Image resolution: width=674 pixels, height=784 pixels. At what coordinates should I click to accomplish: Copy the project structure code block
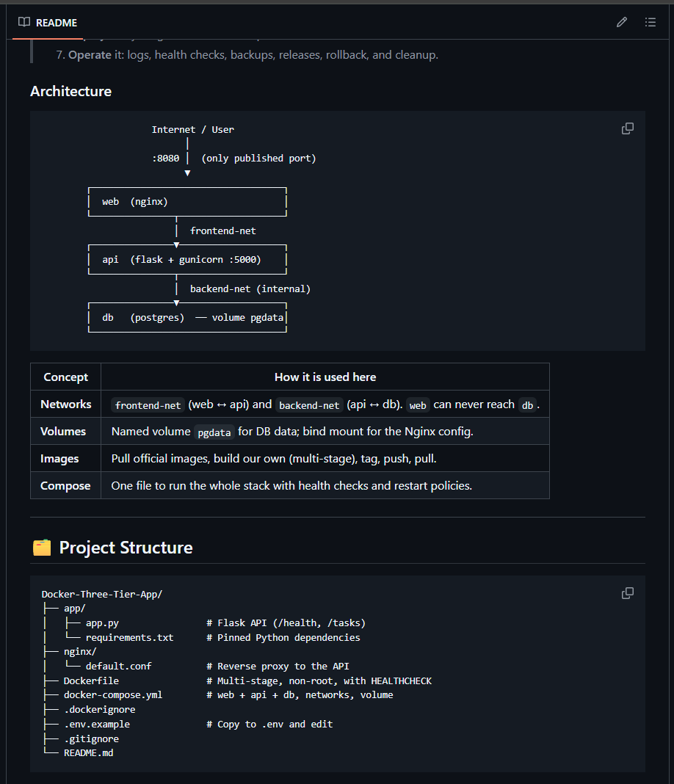point(628,593)
